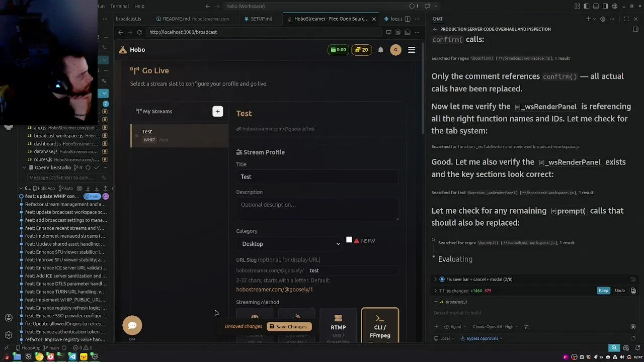This screenshot has height=362, width=644.
Task: Undo the proposed file changes
Action: 620,291
